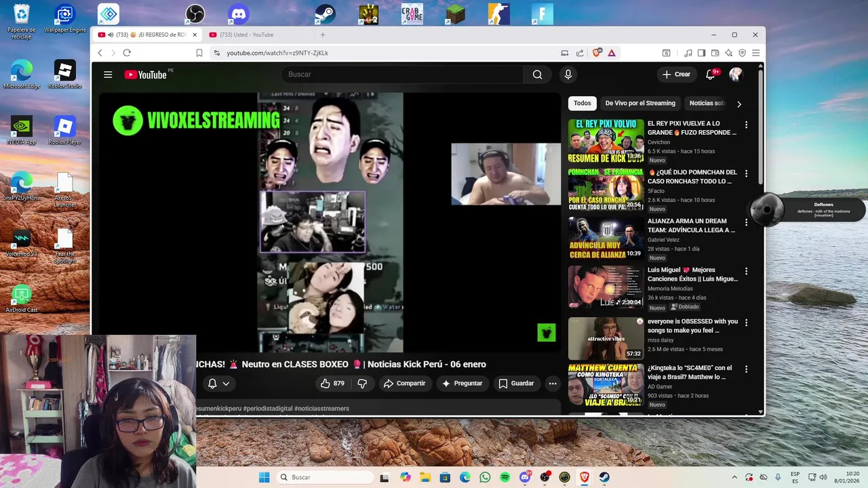Image resolution: width=868 pixels, height=488 pixels.
Task: Go to the YouTube home logo
Action: pyautogui.click(x=146, y=75)
